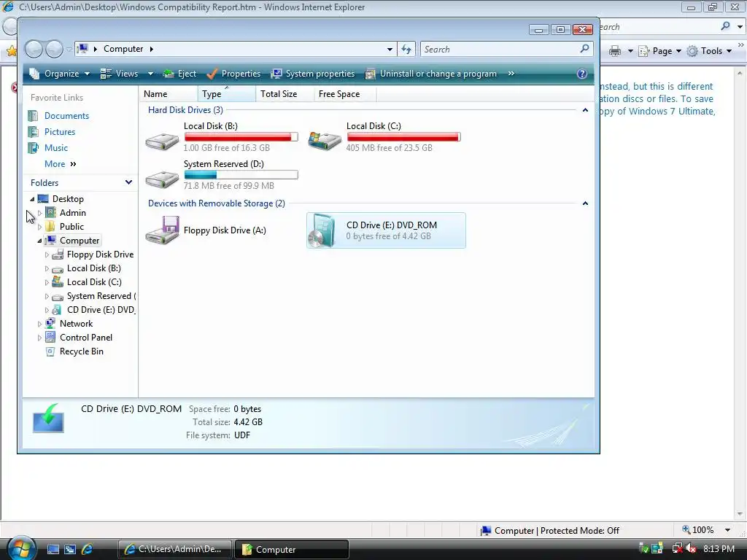
Task: Click the Recycle Bin icon in folder tree
Action: [x=50, y=351]
